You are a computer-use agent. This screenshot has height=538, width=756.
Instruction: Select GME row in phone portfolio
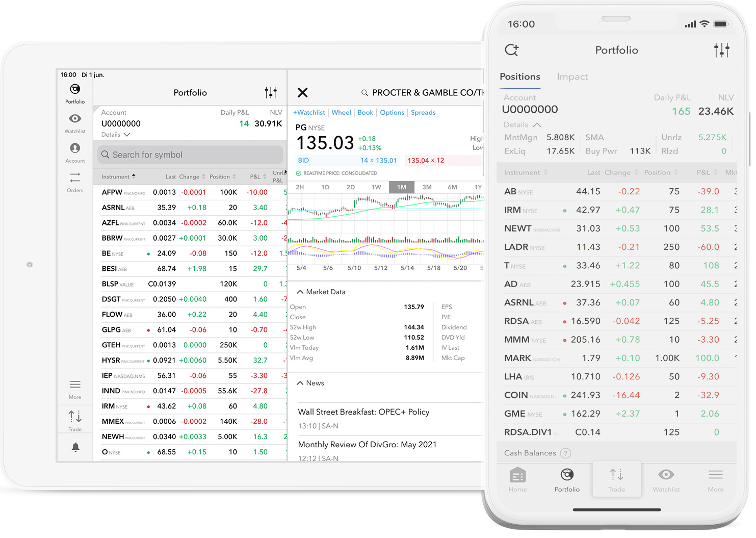(617, 414)
